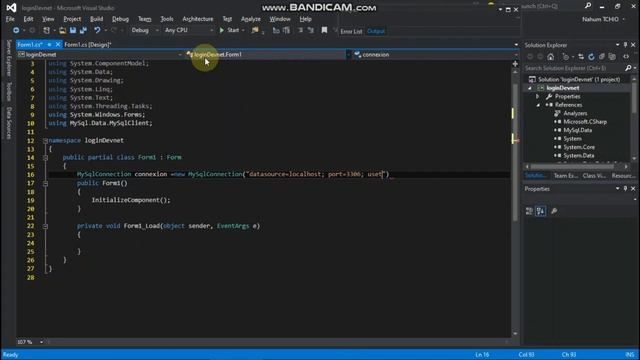Collapse the Form1 class code block
The width and height of the screenshot is (640, 360).
(x=45, y=158)
